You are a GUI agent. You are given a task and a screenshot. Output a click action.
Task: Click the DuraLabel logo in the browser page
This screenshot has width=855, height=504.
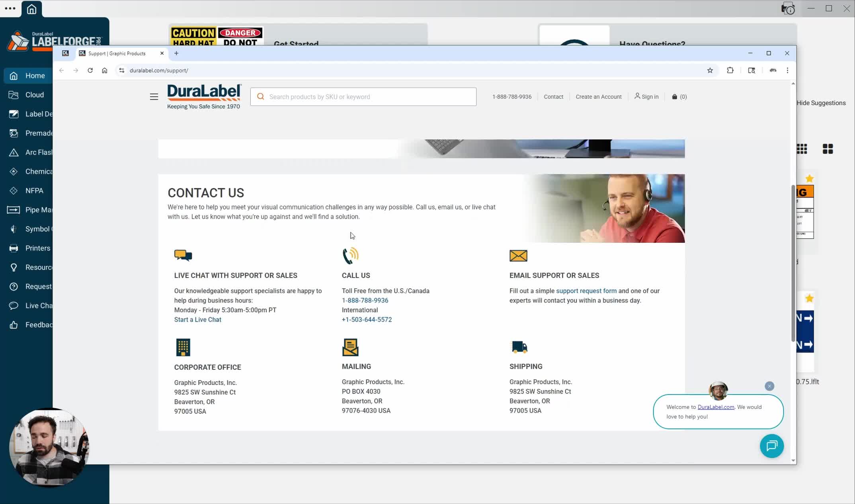coord(204,96)
